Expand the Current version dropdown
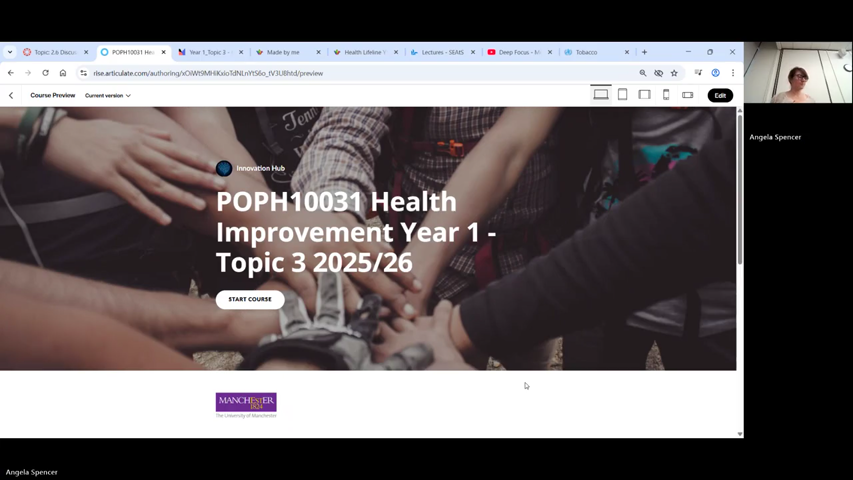Viewport: 853px width, 480px height. tap(108, 96)
